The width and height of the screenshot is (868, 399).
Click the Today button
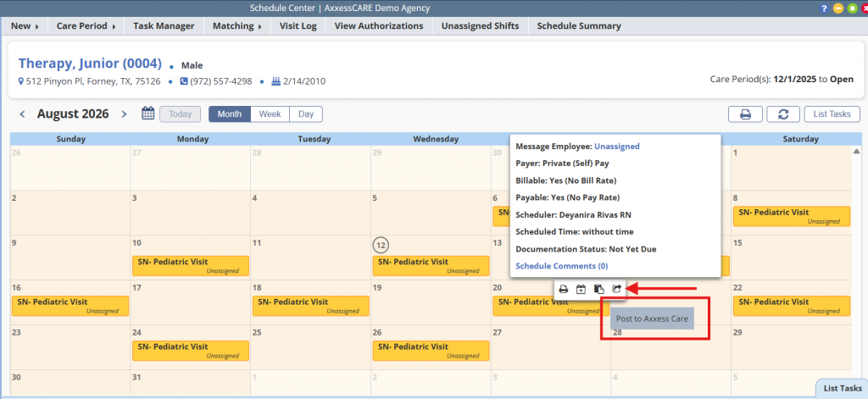pyautogui.click(x=180, y=114)
